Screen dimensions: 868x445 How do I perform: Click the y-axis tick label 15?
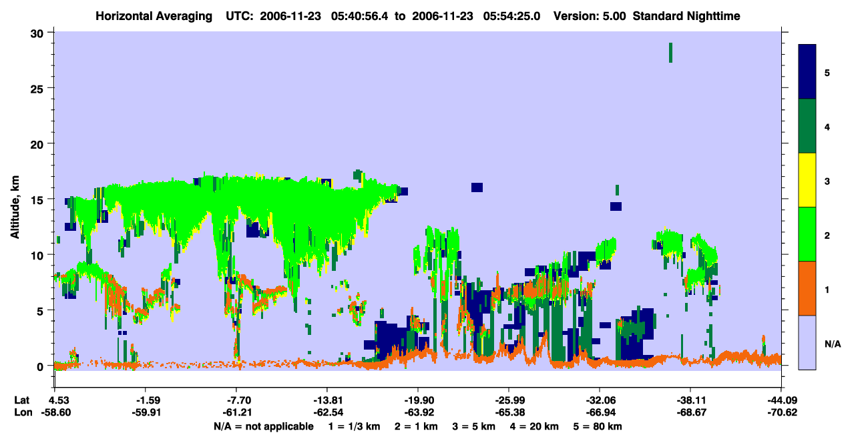pyautogui.click(x=39, y=199)
